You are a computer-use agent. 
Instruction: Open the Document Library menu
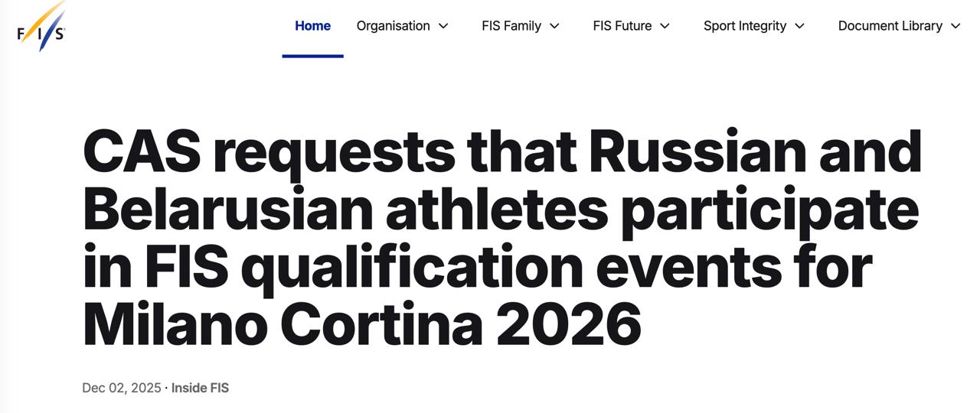890,26
